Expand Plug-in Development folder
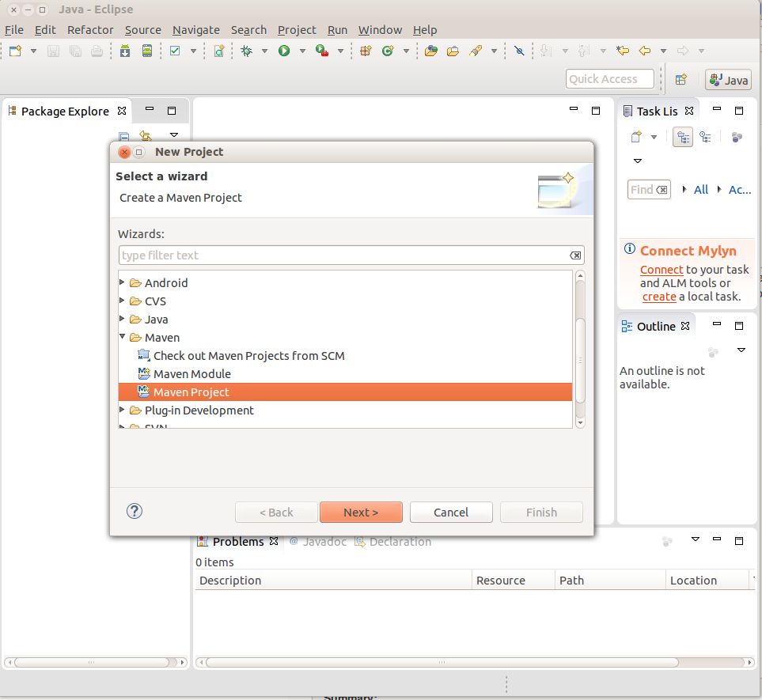This screenshot has width=762, height=700. point(122,410)
